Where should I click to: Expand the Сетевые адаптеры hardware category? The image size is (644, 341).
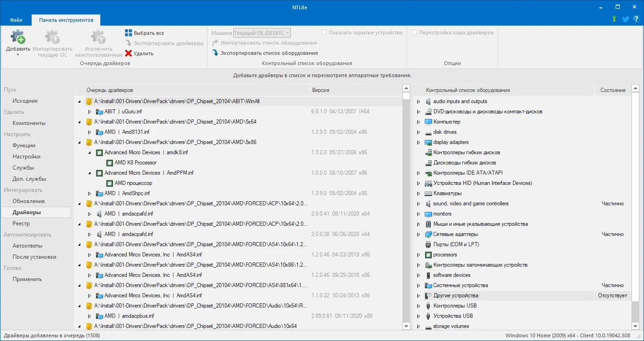coord(418,234)
